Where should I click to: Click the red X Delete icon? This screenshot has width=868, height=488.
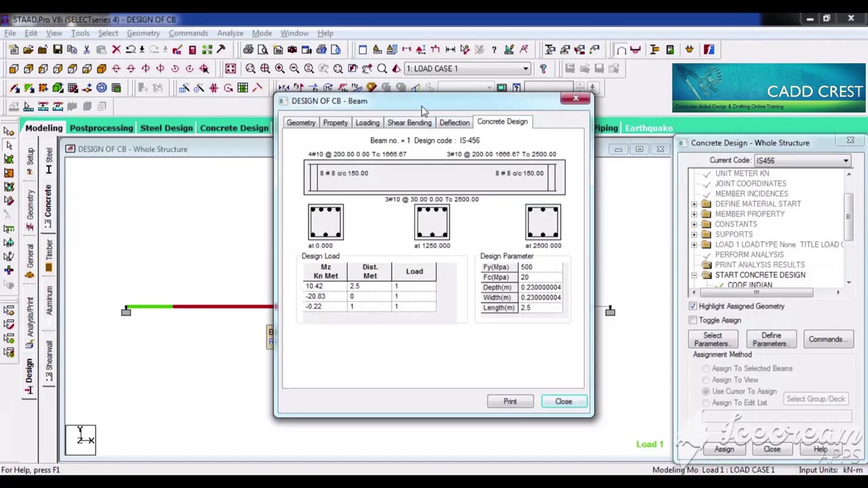116,49
